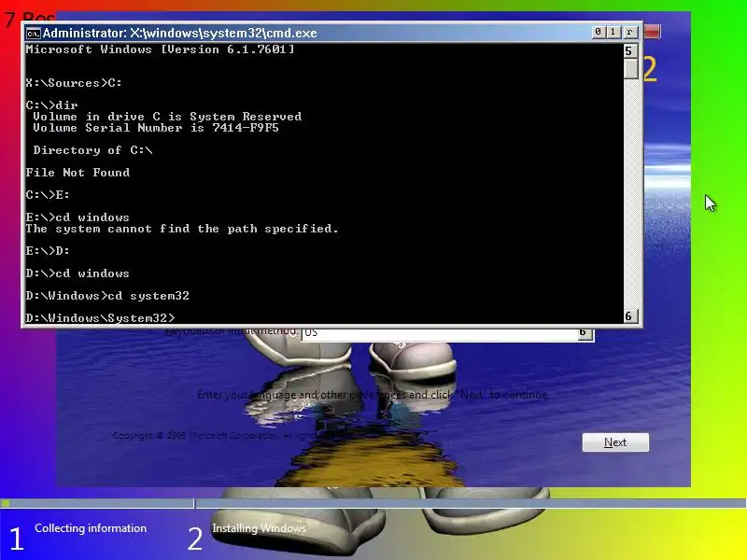Click the 'D:\>cd windows' command line
The width and height of the screenshot is (747, 560).
coord(78,273)
